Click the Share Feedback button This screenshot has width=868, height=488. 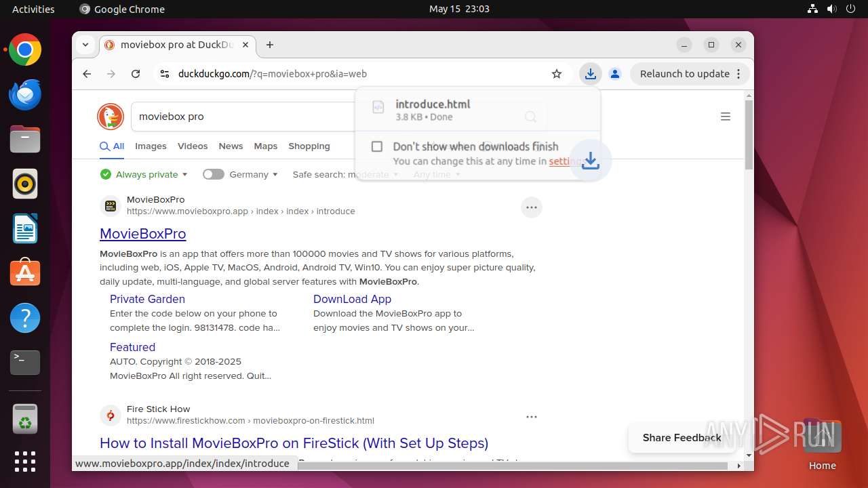[x=682, y=438]
